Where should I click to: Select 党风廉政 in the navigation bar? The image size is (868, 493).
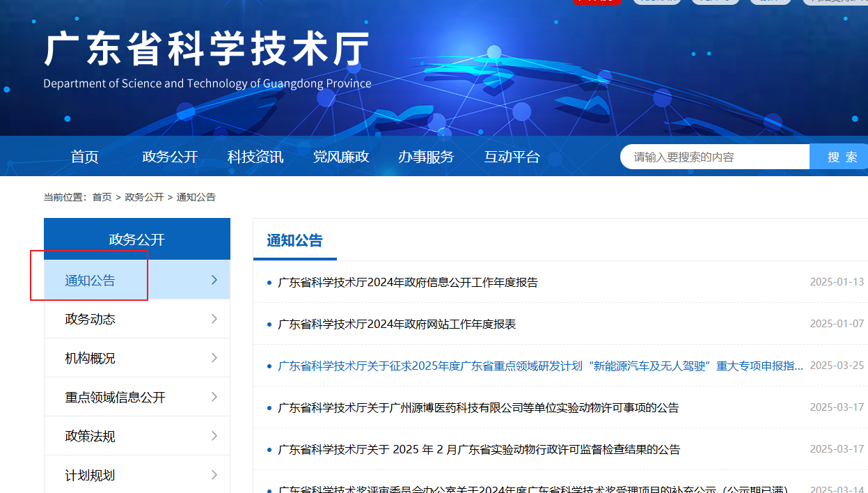point(341,157)
